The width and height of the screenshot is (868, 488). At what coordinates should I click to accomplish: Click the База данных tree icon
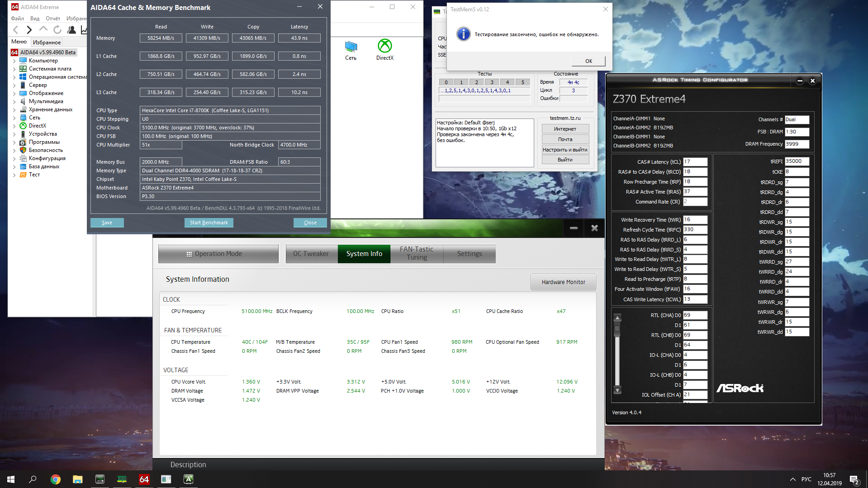pyautogui.click(x=23, y=166)
